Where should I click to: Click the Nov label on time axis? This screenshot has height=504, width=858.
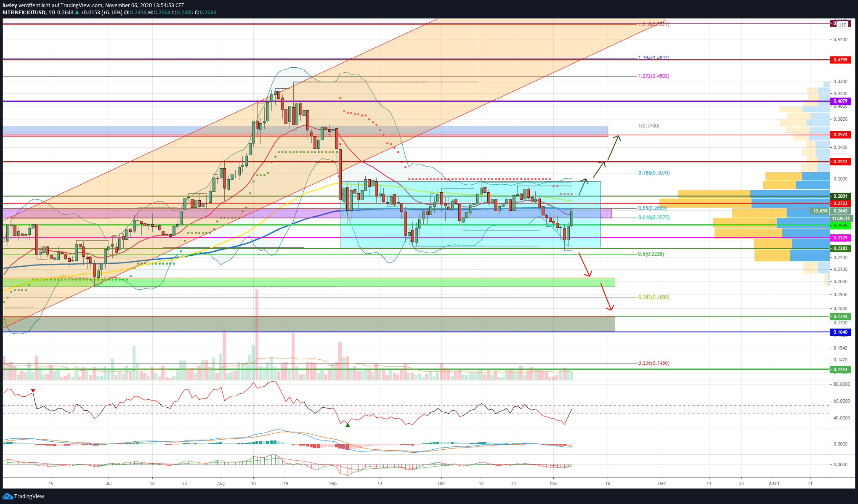coord(553,483)
